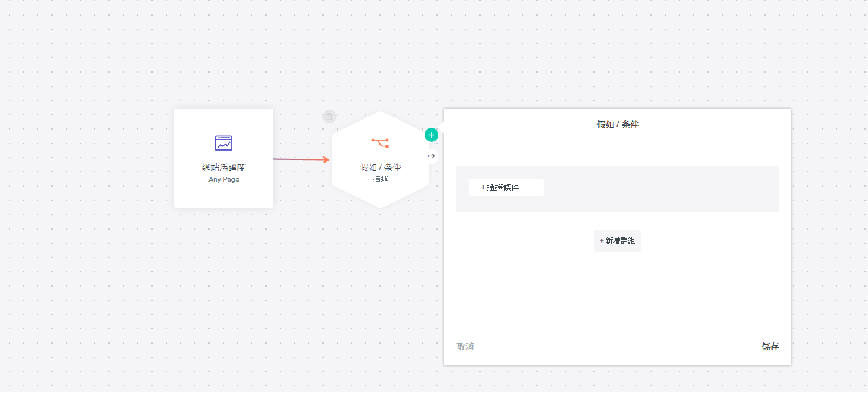868x397 pixels.
Task: Click the orange branch icon inside the hexagon
Action: (x=380, y=143)
